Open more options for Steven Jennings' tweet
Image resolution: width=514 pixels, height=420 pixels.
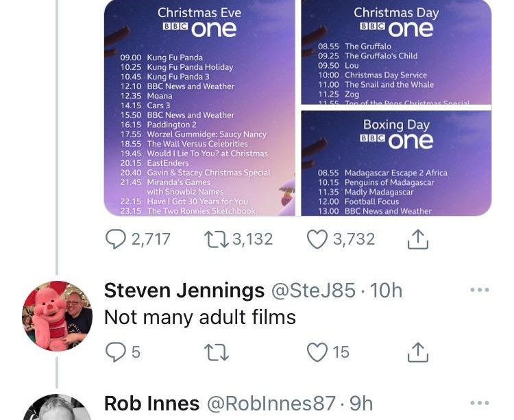(x=480, y=291)
